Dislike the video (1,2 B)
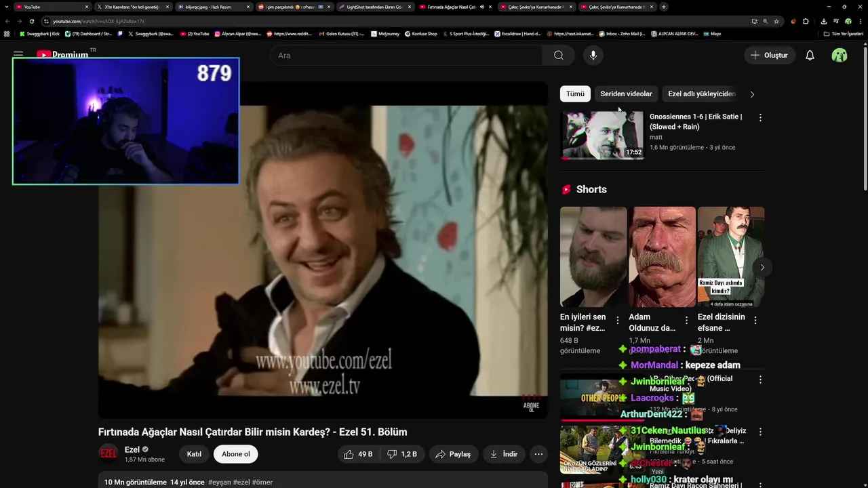The height and width of the screenshot is (488, 868). coord(402,454)
